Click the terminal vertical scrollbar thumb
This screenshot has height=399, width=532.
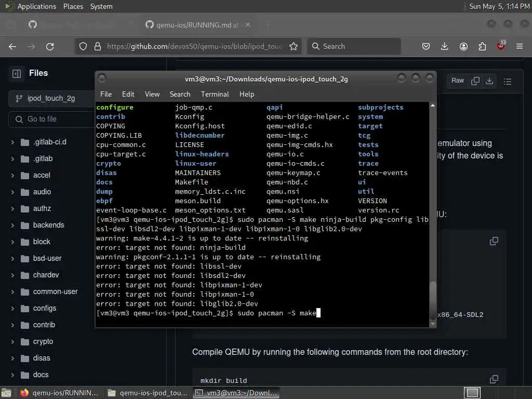433,300
